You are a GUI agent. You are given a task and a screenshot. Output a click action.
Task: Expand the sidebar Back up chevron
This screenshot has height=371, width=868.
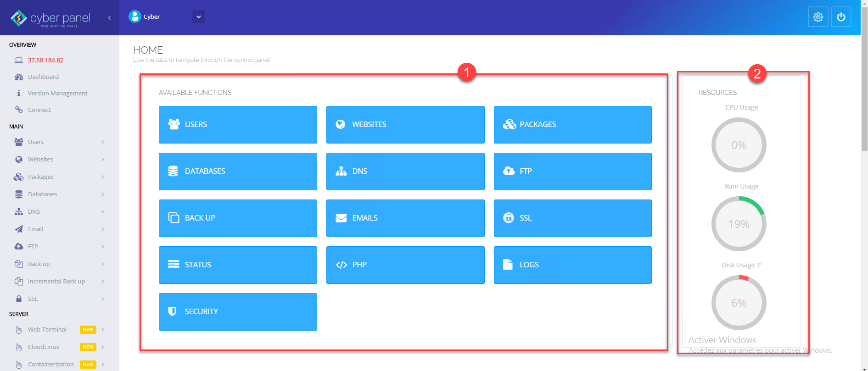(103, 264)
